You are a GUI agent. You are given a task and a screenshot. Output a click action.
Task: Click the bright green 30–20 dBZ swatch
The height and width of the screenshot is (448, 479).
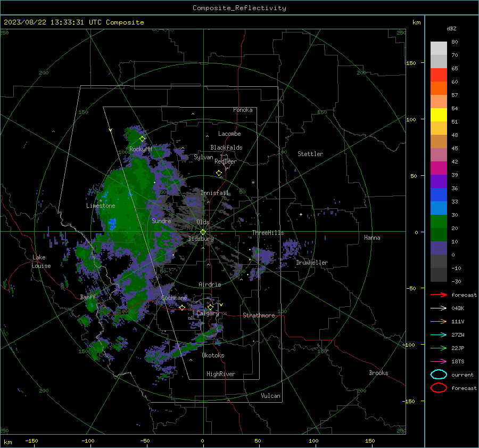click(x=439, y=222)
